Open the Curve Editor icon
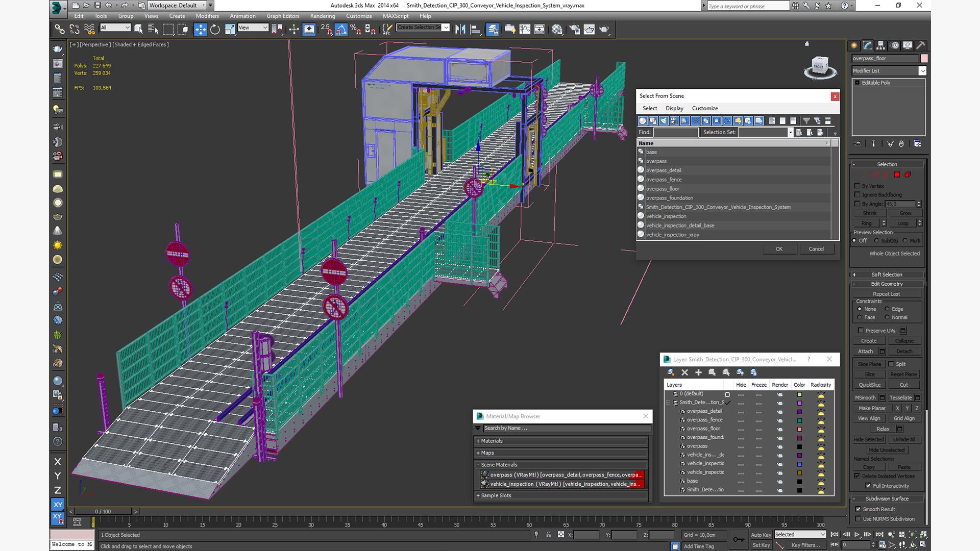This screenshot has height=551, width=980. (525, 29)
